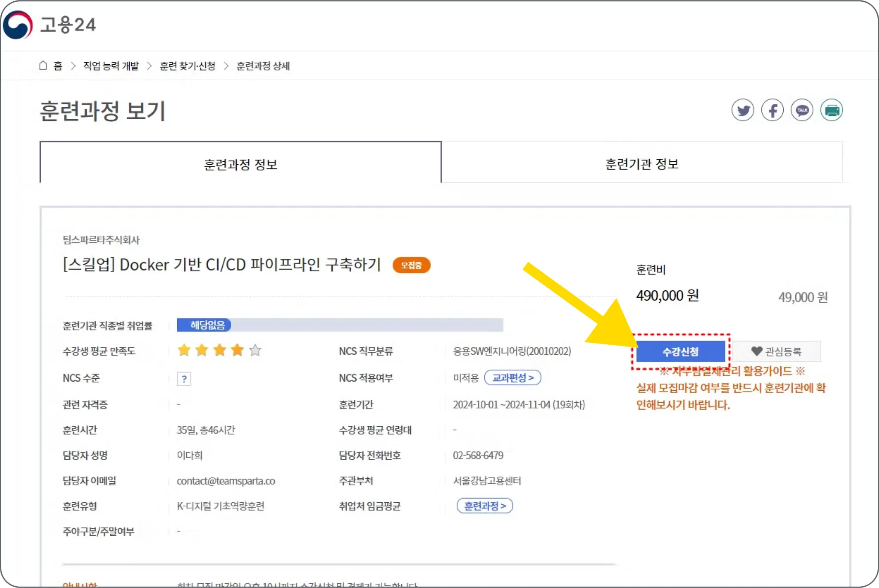The image size is (879, 588).
Task: Click the home icon in breadcrumb
Action: click(43, 66)
